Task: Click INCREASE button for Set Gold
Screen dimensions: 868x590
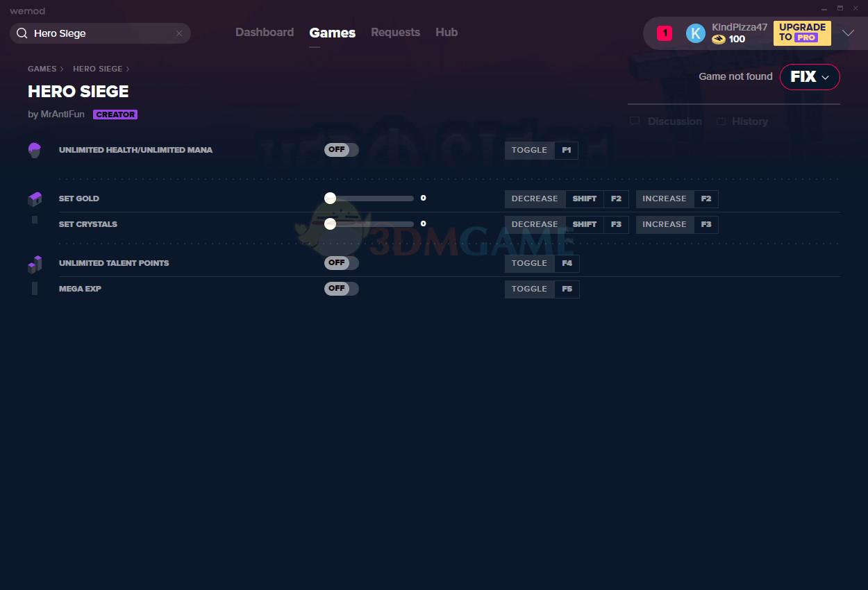Action: pos(665,199)
